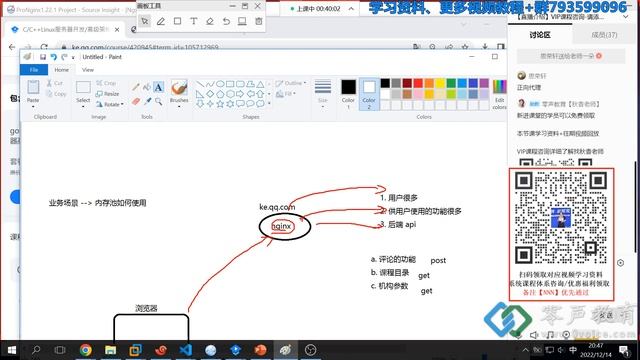Open the Paint File menu
Viewport: 640px width, 360px height.
tap(34, 70)
